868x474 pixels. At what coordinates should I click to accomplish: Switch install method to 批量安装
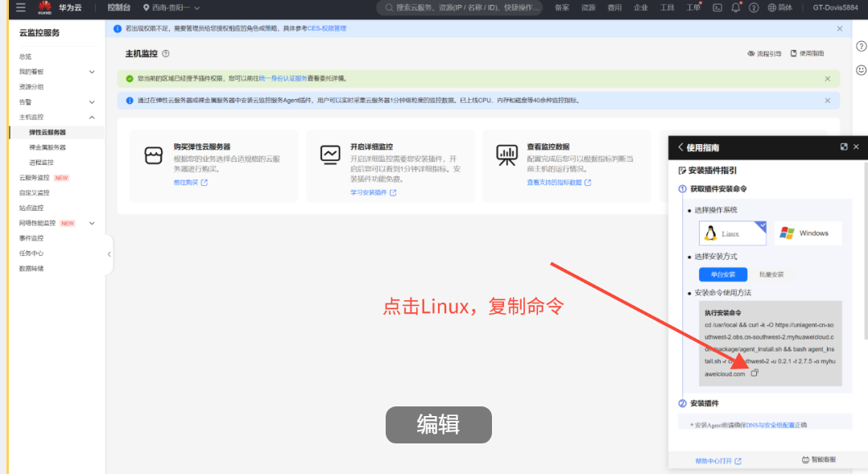771,274
